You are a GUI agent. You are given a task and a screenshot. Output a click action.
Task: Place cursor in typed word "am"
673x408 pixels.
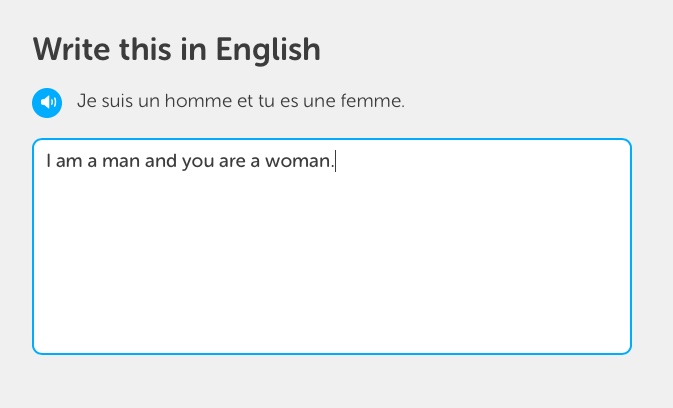tap(69, 161)
